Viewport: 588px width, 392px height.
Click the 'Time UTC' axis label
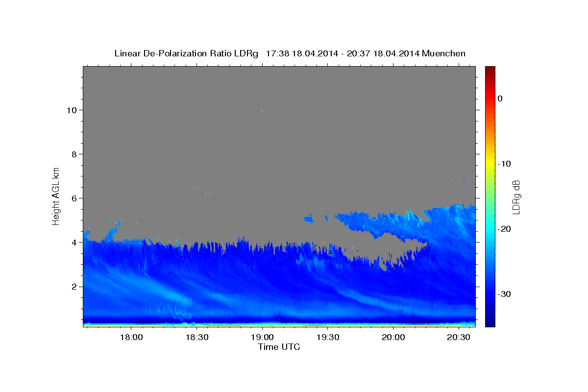tap(279, 347)
